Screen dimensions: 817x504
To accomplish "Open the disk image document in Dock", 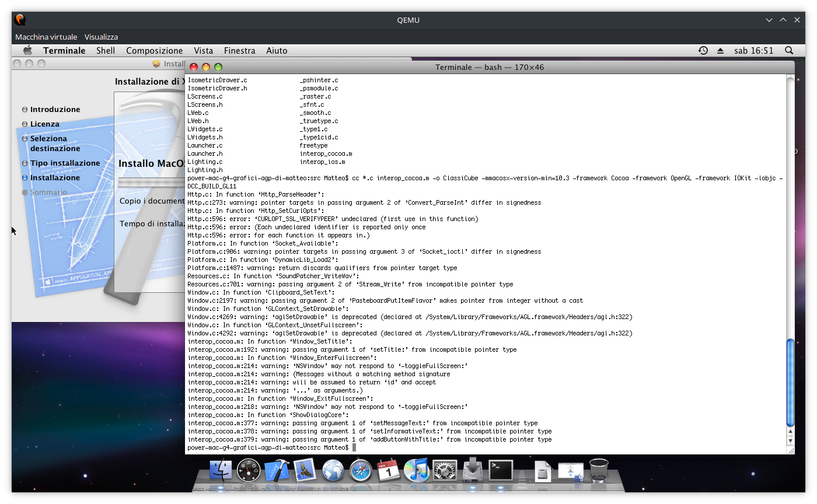I will (543, 470).
